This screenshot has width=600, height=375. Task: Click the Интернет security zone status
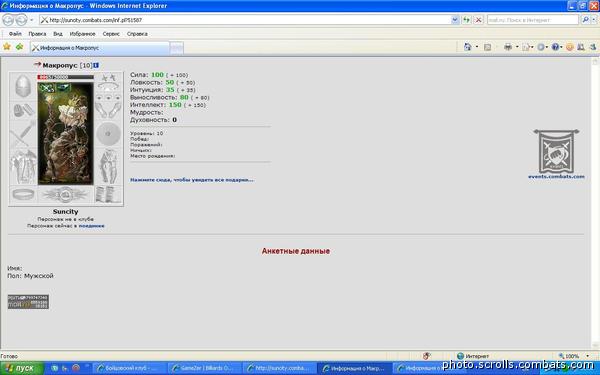pyautogui.click(x=473, y=356)
